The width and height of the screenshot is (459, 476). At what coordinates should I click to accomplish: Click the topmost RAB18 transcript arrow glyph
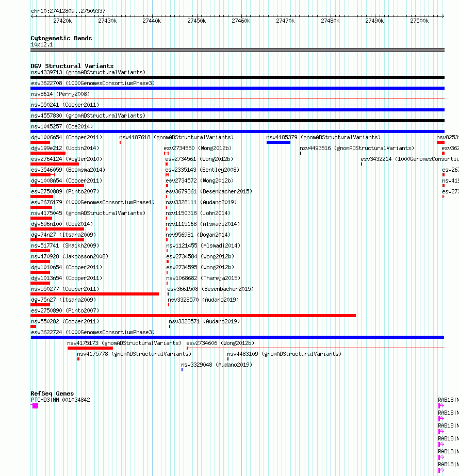pyautogui.click(x=441, y=406)
